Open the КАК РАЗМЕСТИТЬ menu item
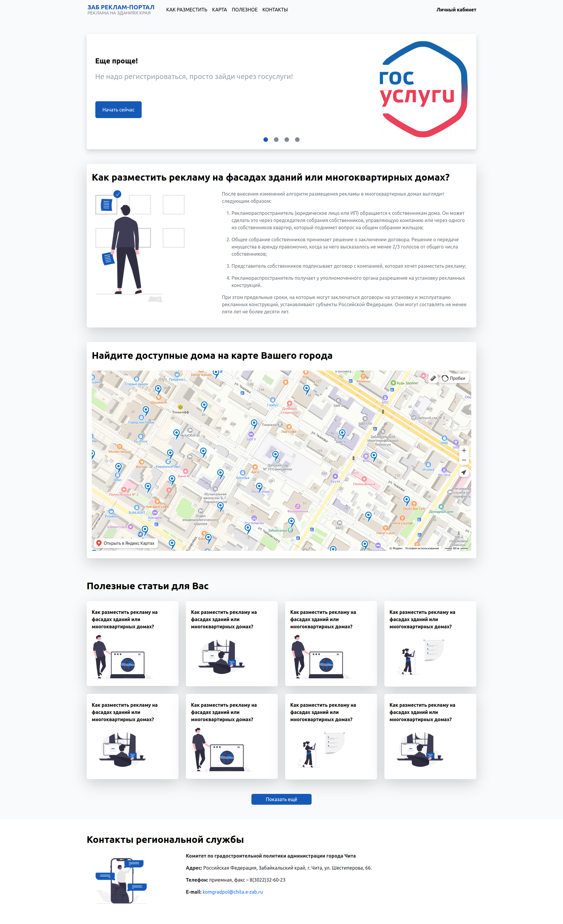 (186, 10)
